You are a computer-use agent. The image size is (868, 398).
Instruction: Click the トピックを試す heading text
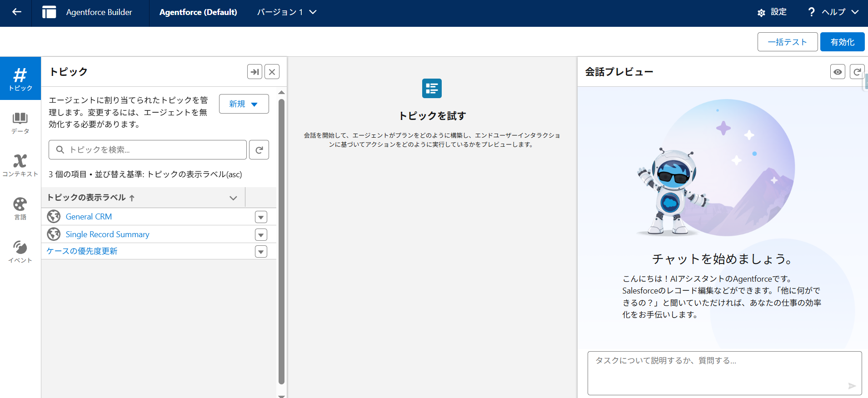pyautogui.click(x=432, y=116)
